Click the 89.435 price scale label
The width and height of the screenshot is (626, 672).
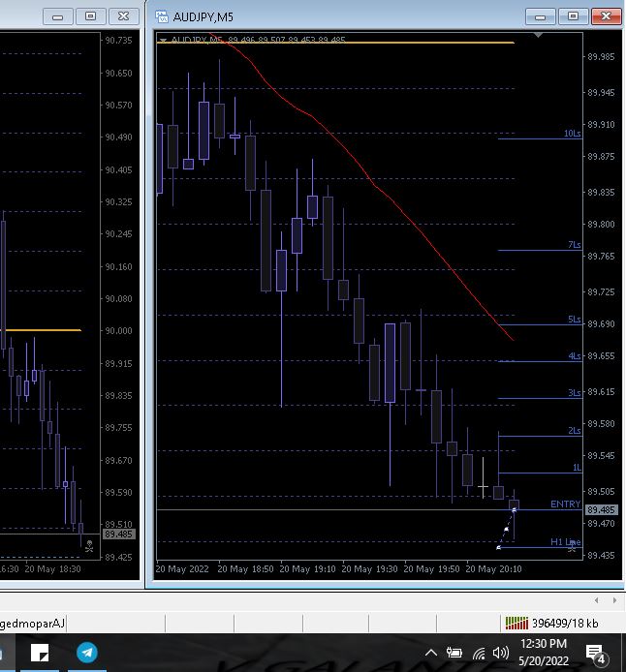click(x=601, y=556)
